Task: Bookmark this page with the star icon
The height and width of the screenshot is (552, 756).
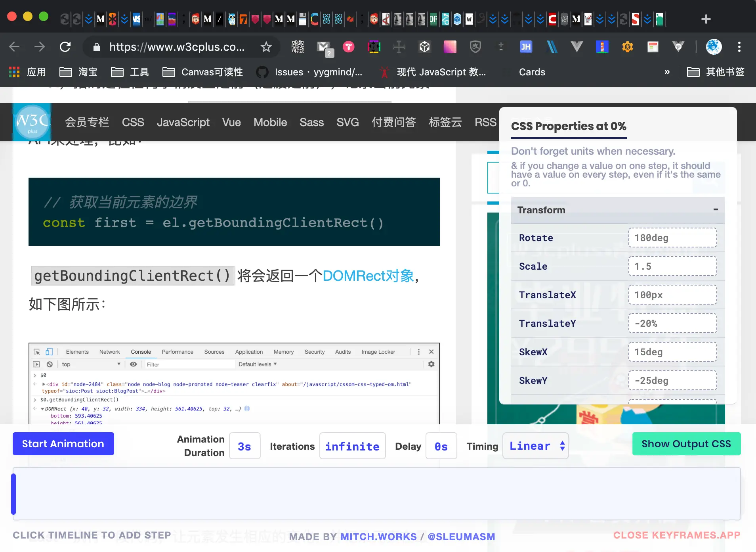Action: (x=266, y=47)
